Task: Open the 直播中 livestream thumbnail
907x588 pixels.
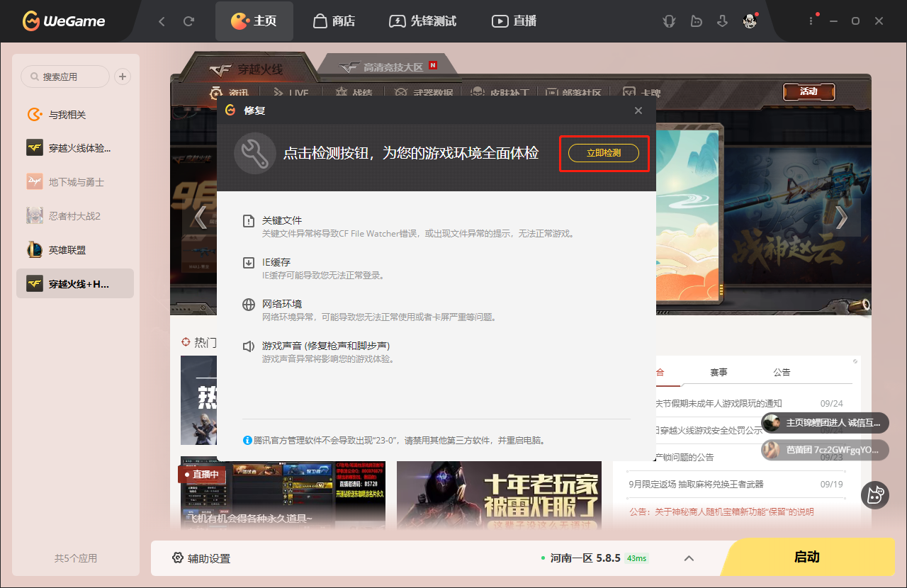Action: tap(283, 494)
